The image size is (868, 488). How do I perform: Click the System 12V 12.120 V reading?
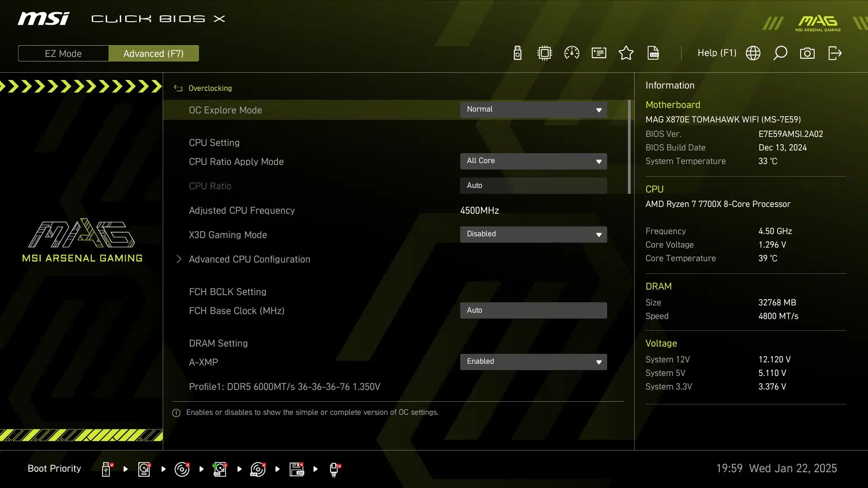(x=774, y=360)
